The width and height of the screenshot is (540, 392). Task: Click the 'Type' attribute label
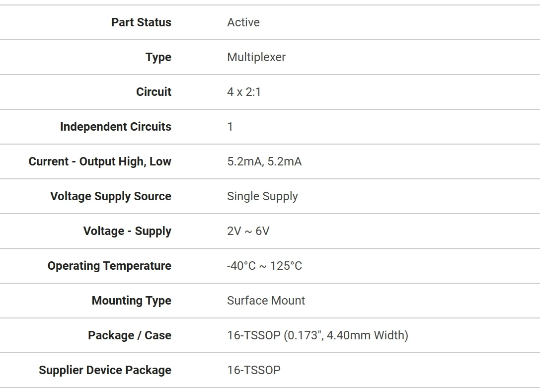coord(158,57)
